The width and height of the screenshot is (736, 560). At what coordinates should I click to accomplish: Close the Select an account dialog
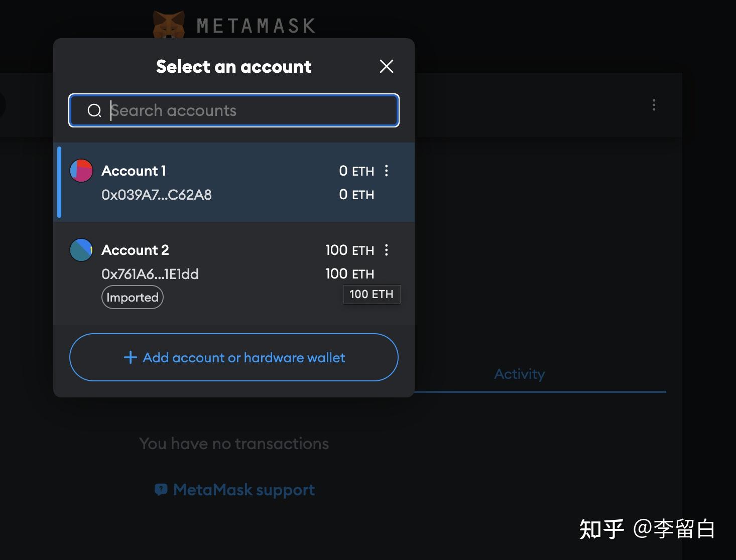[x=386, y=66]
